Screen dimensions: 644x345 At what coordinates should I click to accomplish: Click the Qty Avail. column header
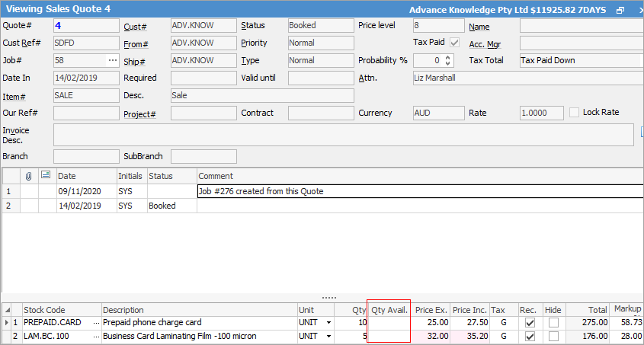click(389, 310)
